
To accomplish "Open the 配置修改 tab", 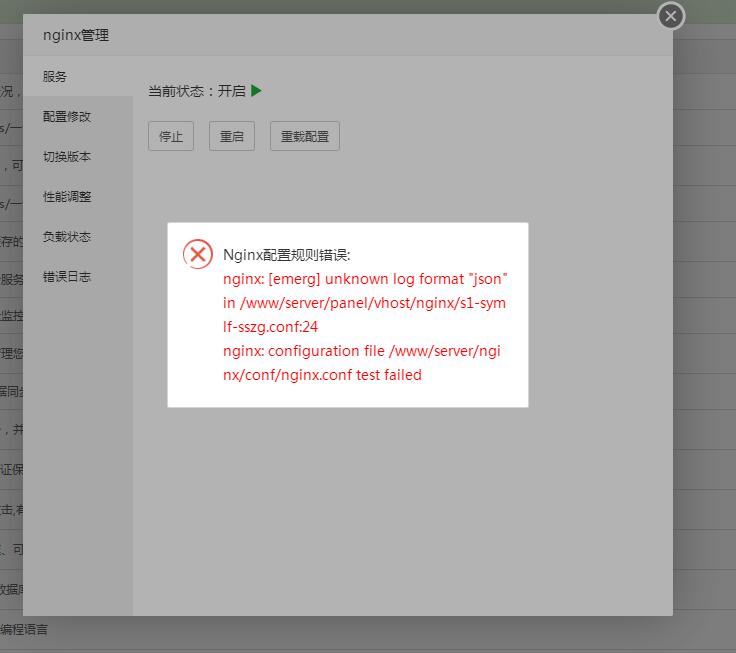I will point(67,116).
